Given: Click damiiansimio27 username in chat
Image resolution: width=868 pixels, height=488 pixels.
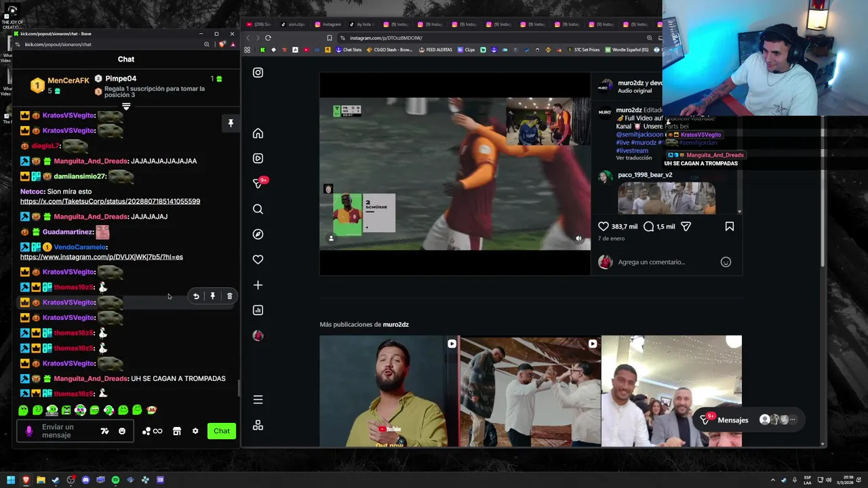Looking at the screenshot, I should [x=80, y=176].
